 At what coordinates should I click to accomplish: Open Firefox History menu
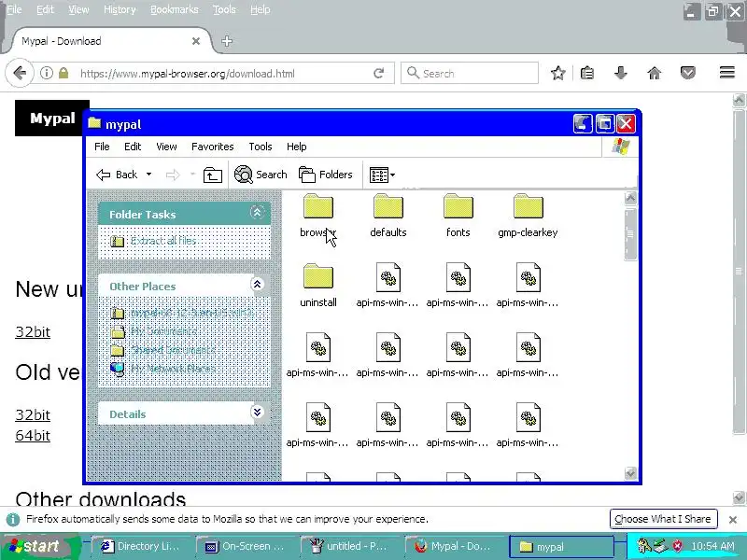(120, 9)
